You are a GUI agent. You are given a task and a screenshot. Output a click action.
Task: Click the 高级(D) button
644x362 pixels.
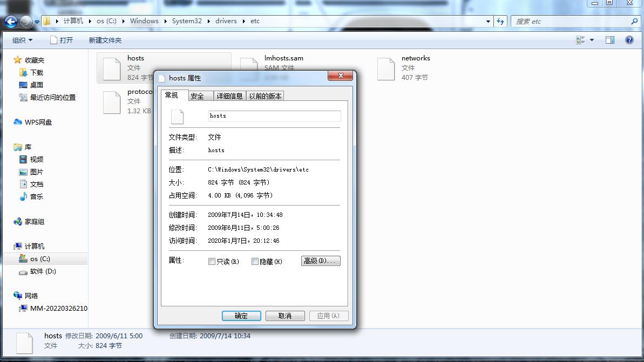pos(320,261)
